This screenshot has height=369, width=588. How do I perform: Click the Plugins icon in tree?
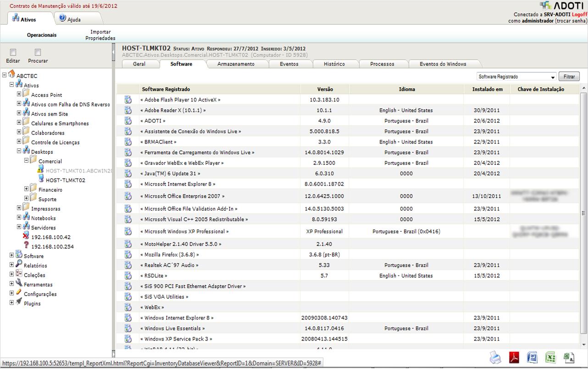pyautogui.click(x=19, y=302)
